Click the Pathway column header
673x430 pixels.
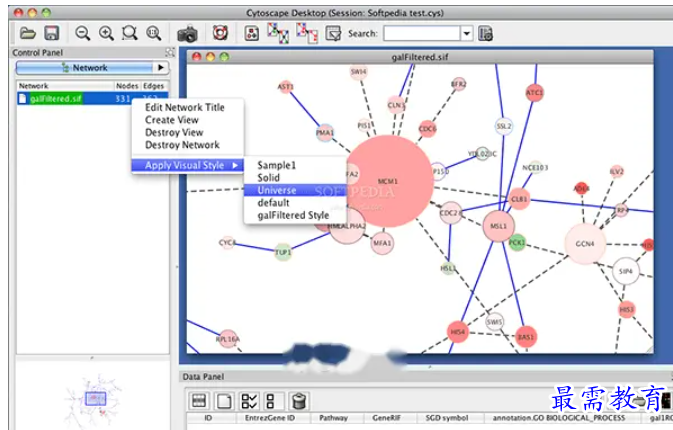[x=333, y=418]
